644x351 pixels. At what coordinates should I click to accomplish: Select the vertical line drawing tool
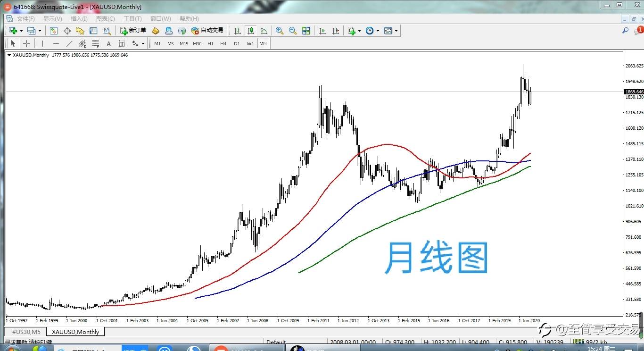(43, 43)
